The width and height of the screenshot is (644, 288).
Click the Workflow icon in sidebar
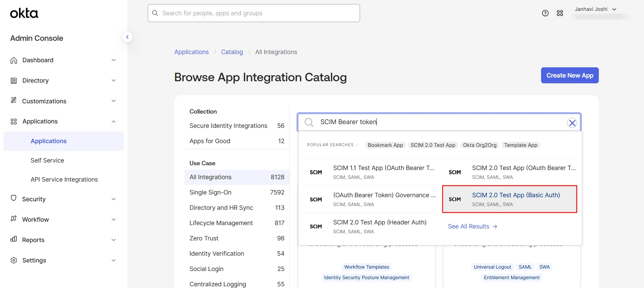[x=14, y=219]
